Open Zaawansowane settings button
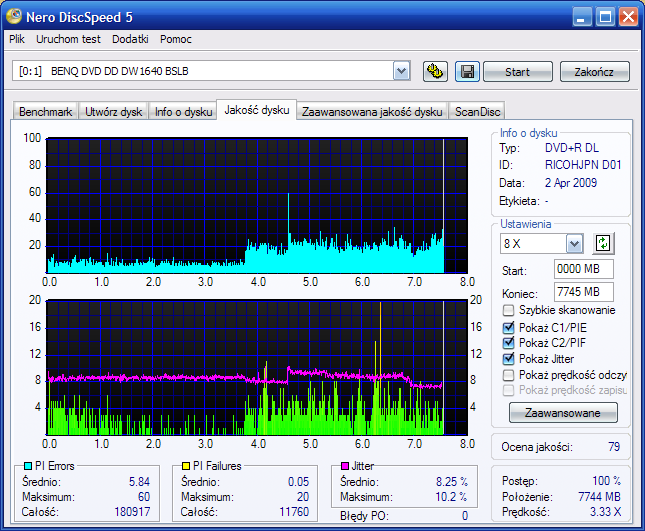 [x=563, y=413]
